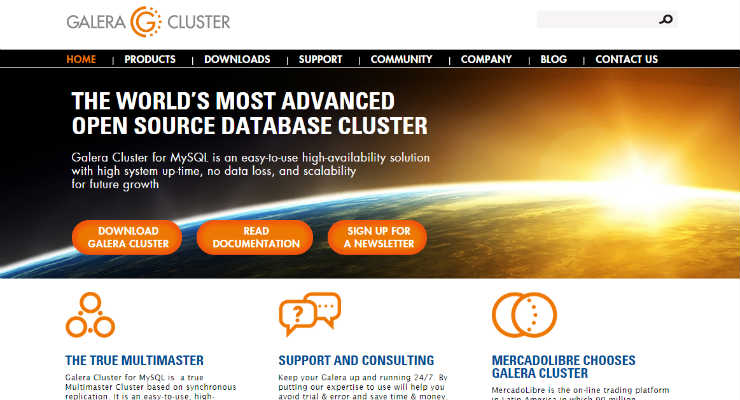Image resolution: width=740 pixels, height=400 pixels.
Task: Open the COMMUNITY navigation item
Action: point(402,59)
